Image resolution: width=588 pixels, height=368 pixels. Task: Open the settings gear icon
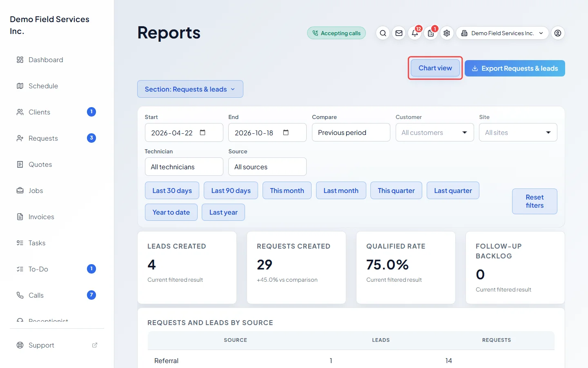point(447,33)
